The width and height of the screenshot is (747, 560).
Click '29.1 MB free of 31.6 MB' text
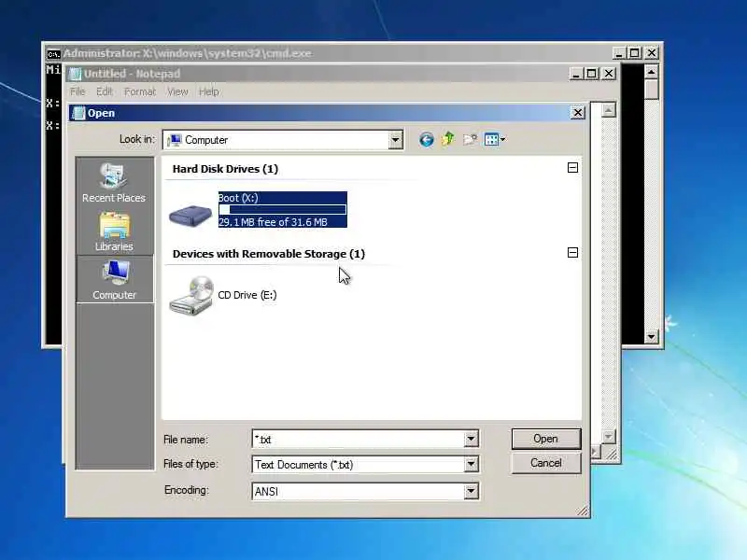[273, 222]
